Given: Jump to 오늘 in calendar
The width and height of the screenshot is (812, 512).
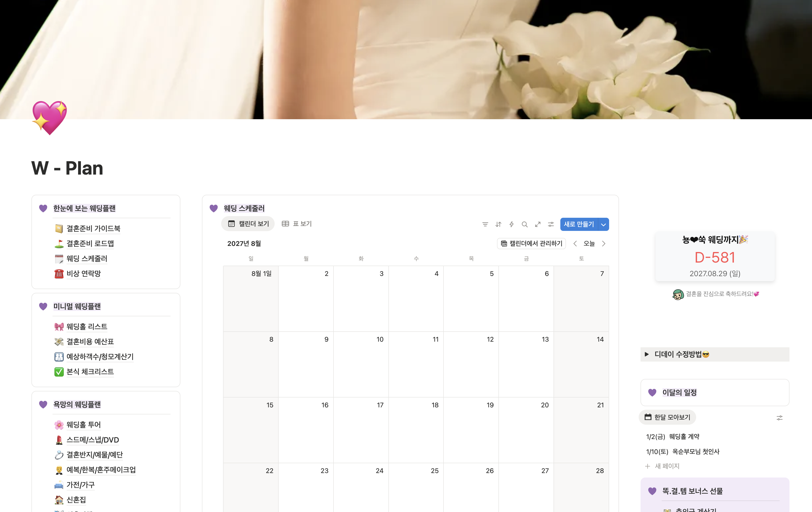Looking at the screenshot, I should point(589,244).
